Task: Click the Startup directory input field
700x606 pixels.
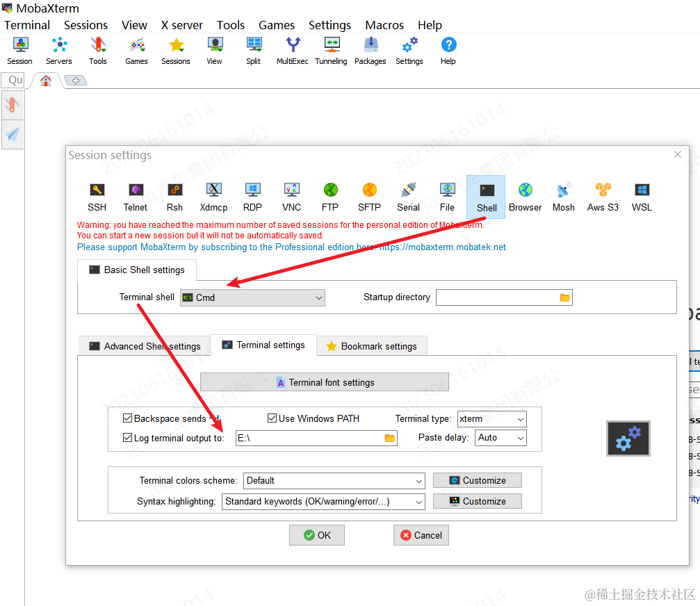Action: click(503, 297)
